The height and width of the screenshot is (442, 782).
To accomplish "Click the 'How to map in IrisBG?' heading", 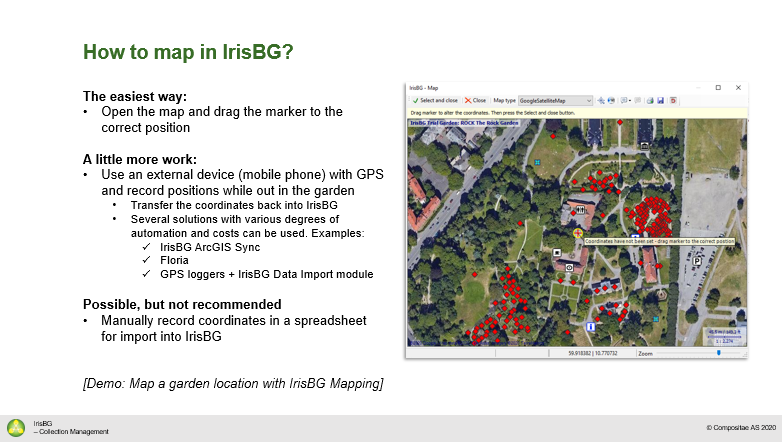I will pos(188,52).
